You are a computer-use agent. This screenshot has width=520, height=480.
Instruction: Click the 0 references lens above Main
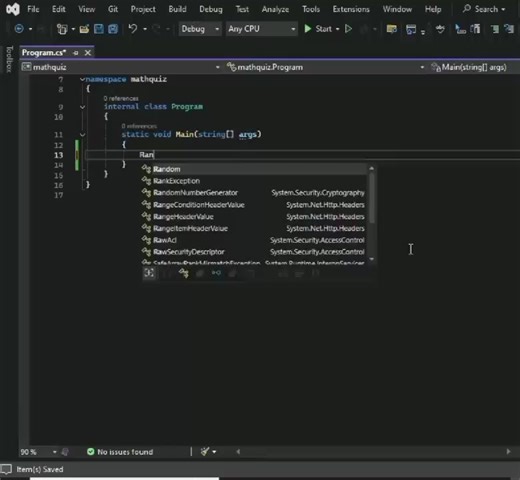[139, 126]
